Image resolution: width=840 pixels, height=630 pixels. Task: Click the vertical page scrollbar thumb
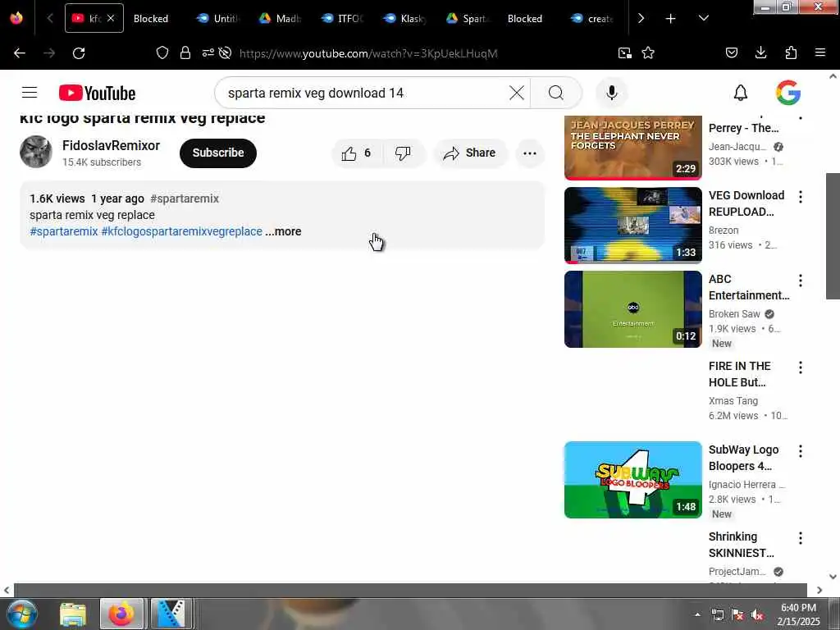point(833,236)
